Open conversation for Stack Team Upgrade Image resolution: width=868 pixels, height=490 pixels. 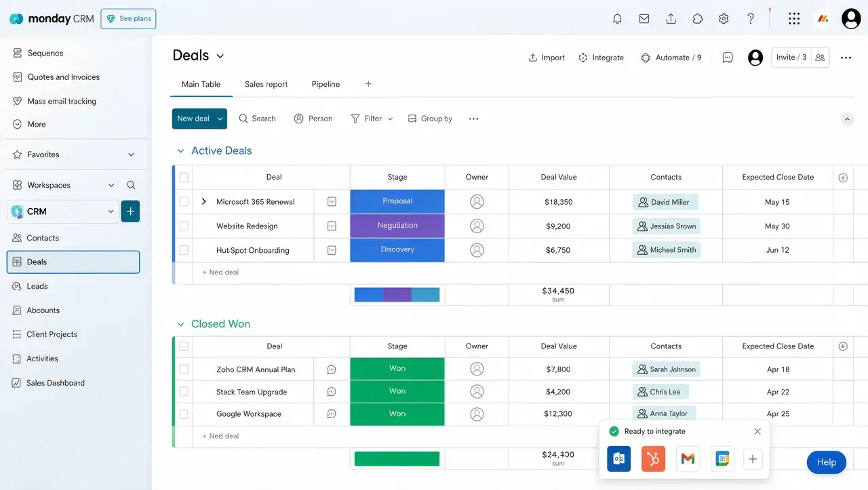332,392
